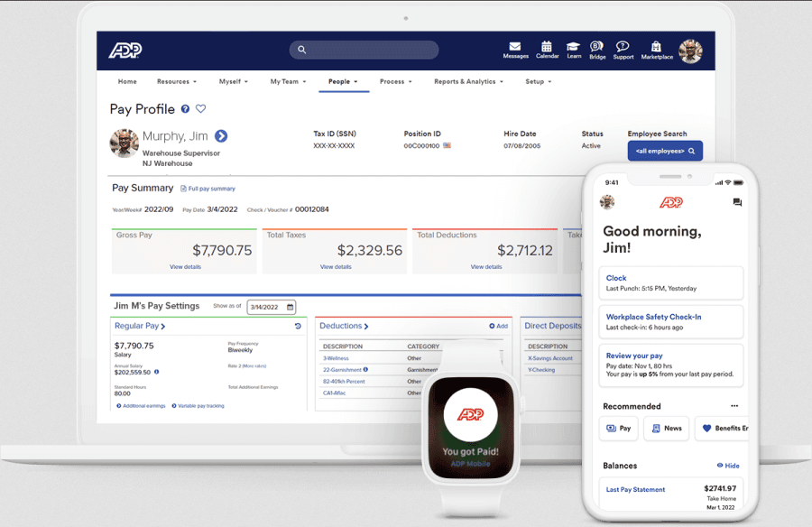The image size is (812, 527).
Task: Click the flag icon beside Position ID
Action: click(447, 145)
